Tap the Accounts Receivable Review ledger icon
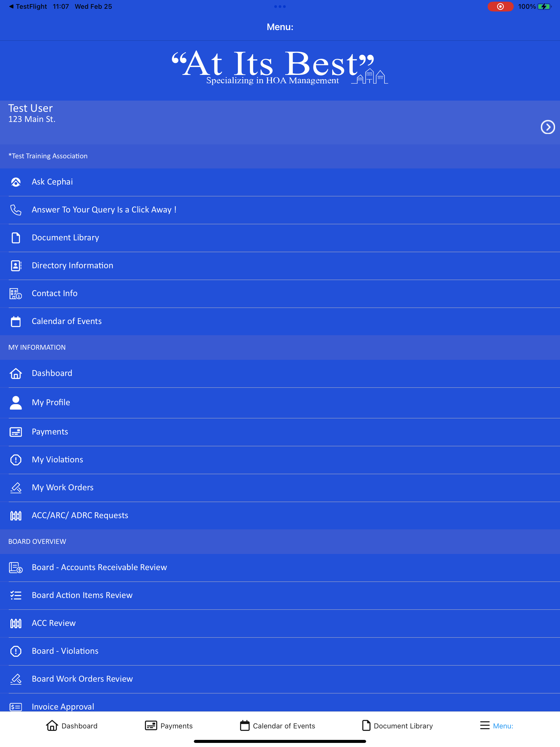 tap(16, 568)
